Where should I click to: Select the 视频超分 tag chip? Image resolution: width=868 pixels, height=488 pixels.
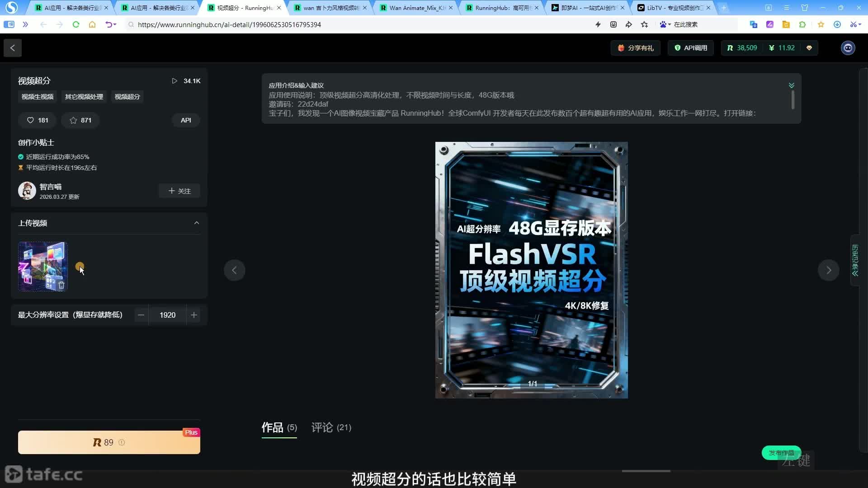pyautogui.click(x=127, y=97)
